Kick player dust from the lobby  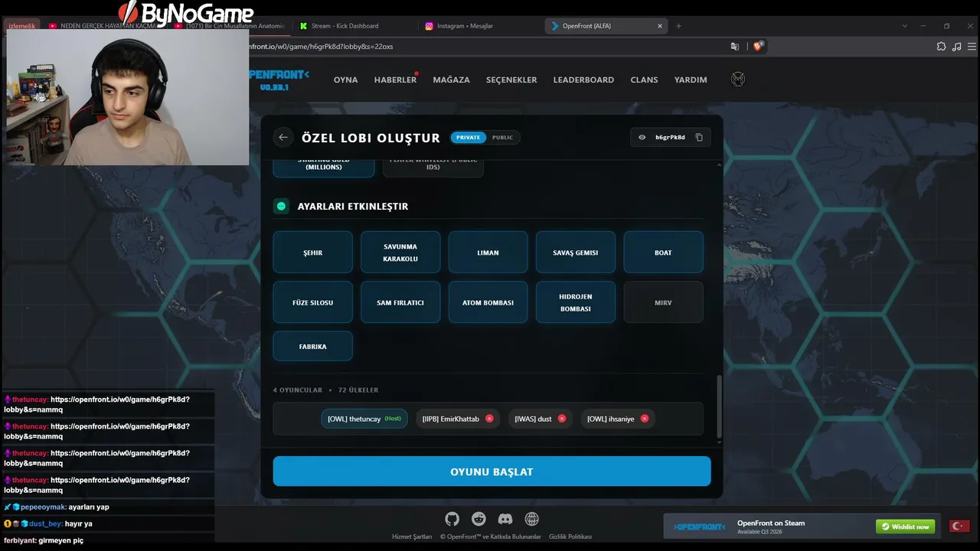point(562,419)
